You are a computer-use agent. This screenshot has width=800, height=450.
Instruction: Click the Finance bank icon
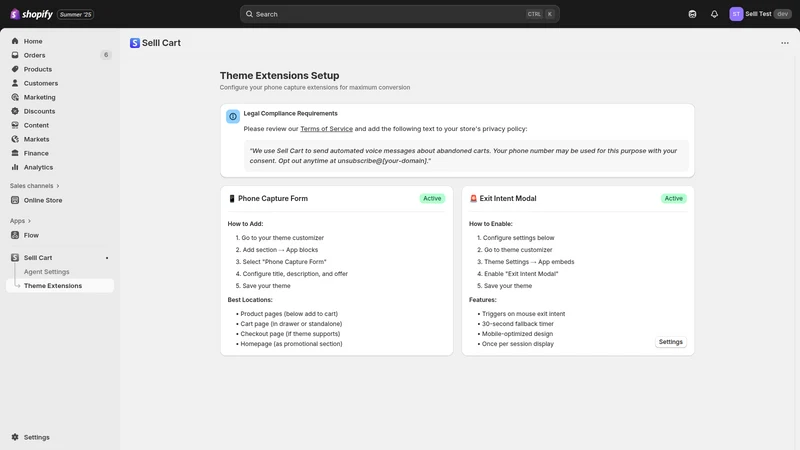pyautogui.click(x=15, y=153)
